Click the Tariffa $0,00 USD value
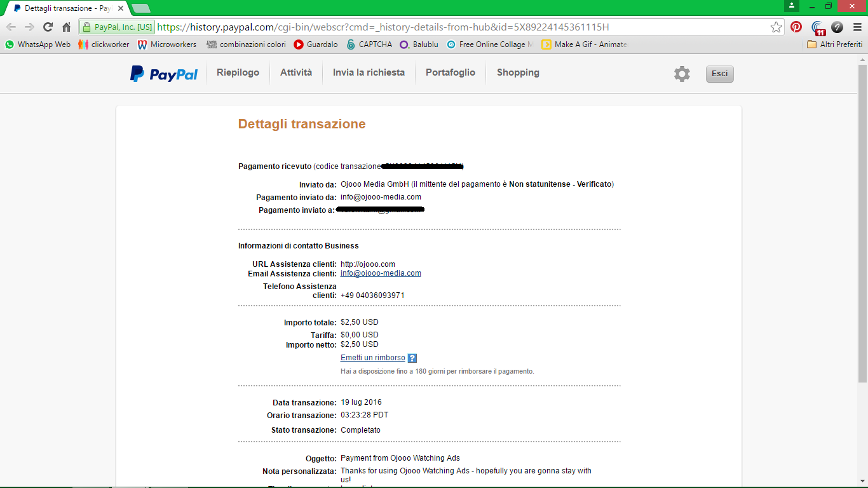868x488 pixels. pos(360,335)
